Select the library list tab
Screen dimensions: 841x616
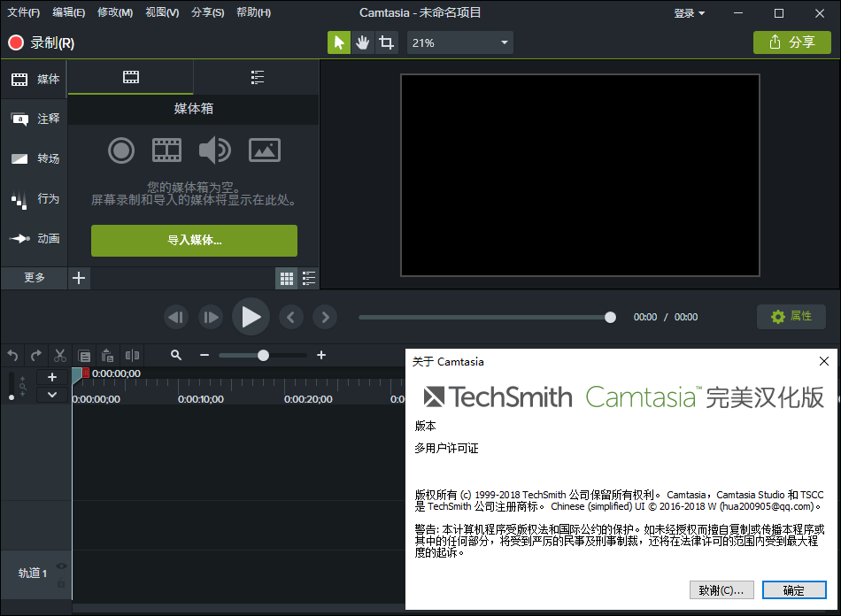pos(257,77)
